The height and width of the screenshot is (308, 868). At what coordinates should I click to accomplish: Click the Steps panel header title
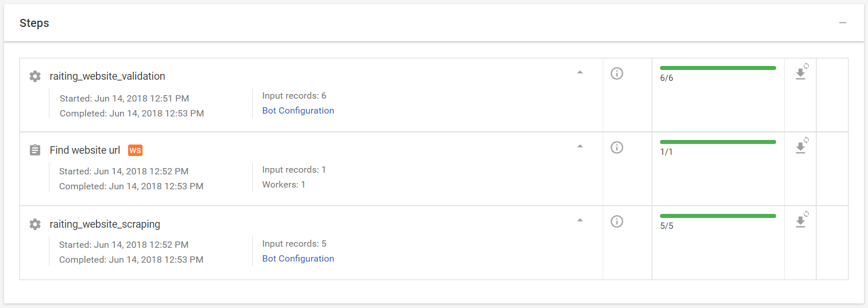[34, 23]
